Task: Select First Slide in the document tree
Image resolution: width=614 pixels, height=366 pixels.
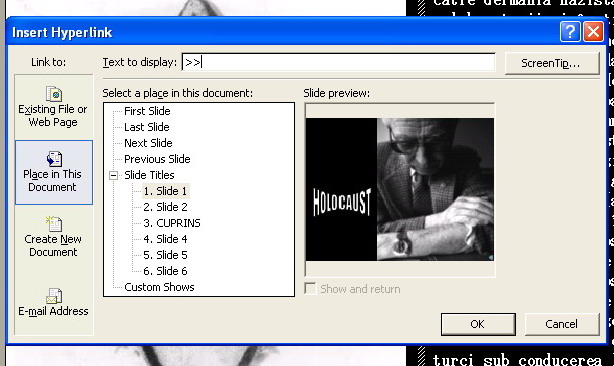Action: click(x=147, y=111)
